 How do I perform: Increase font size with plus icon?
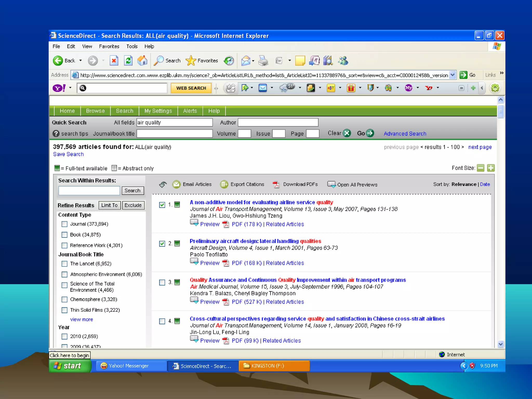pyautogui.click(x=491, y=168)
